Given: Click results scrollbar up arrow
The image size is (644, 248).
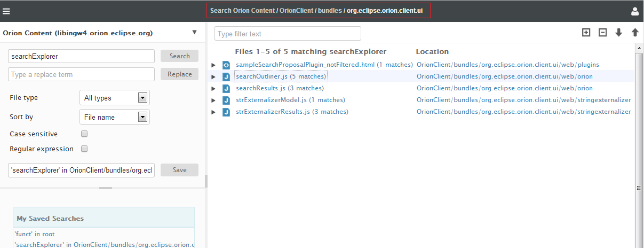Looking at the screenshot, I should 639,48.
